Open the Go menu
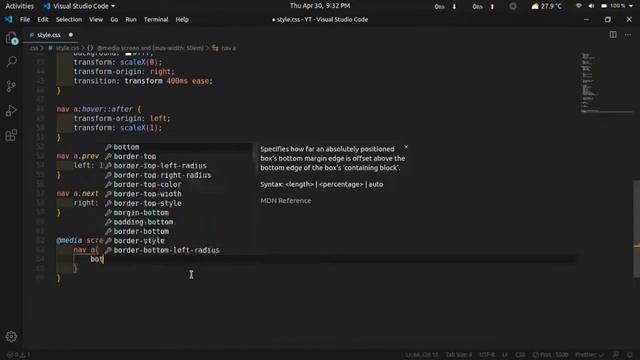Image resolution: width=640 pixels, height=360 pixels. (114, 19)
